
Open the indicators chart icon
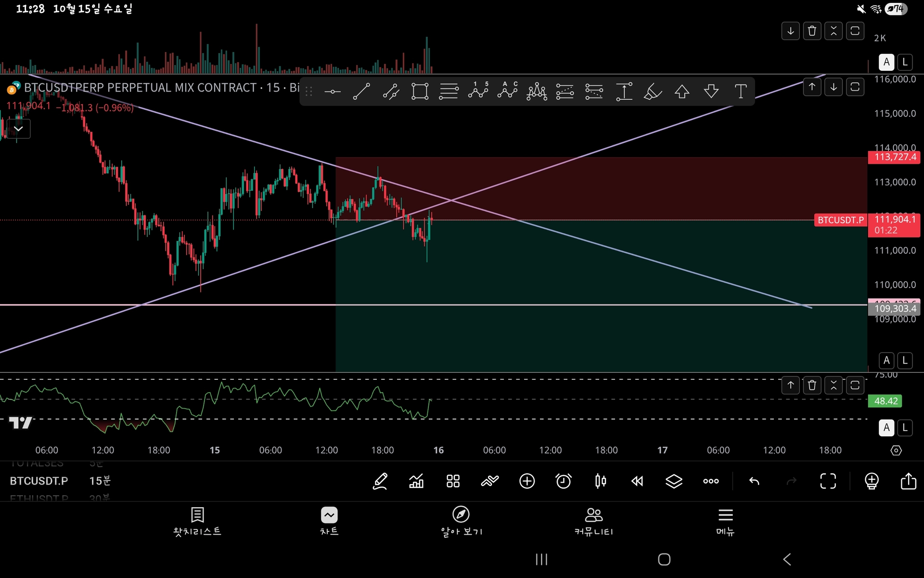(x=416, y=481)
